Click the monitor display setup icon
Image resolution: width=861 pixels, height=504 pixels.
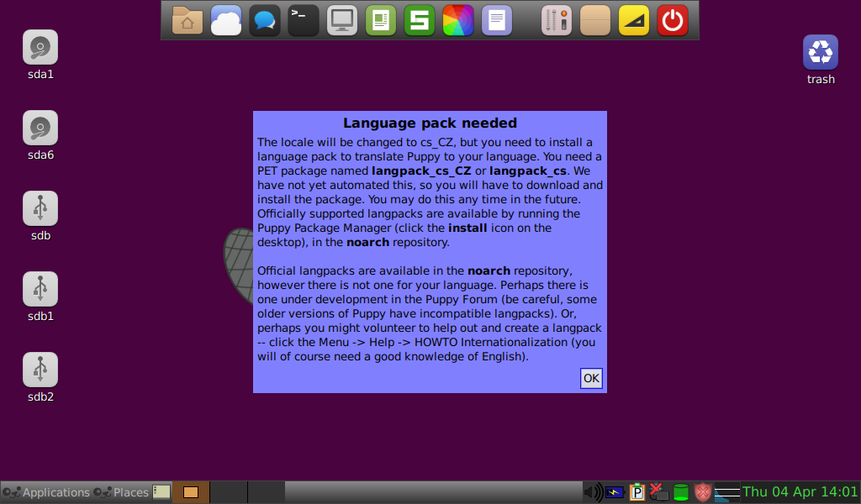tap(341, 19)
